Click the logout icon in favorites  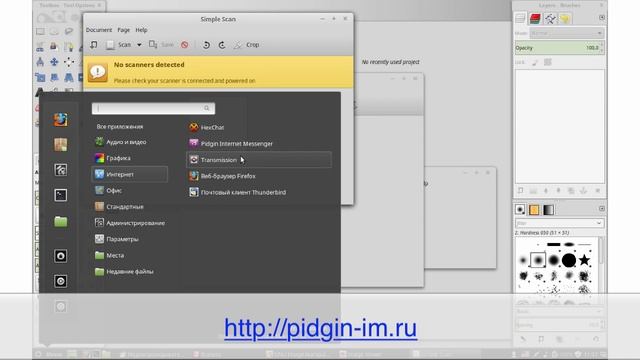click(x=61, y=281)
